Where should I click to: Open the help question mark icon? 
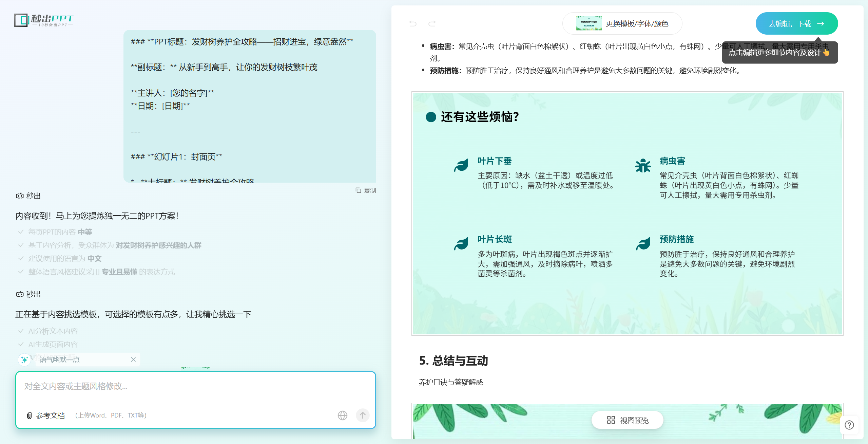[x=849, y=425]
